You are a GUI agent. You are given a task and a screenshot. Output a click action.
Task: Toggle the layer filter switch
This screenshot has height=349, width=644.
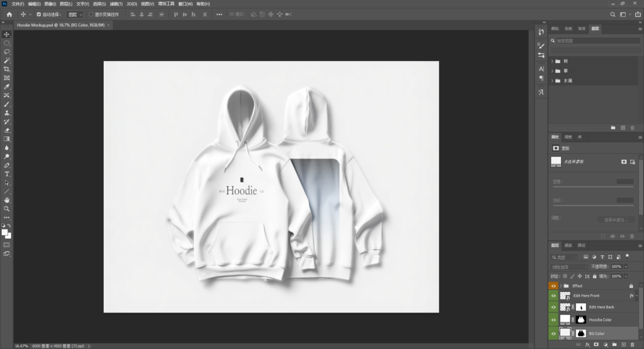[x=627, y=256]
